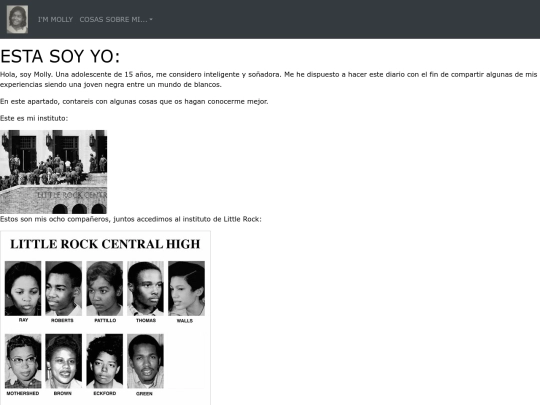Select the portrait labeled RAY
This screenshot has height=405, width=540.
coord(23,288)
